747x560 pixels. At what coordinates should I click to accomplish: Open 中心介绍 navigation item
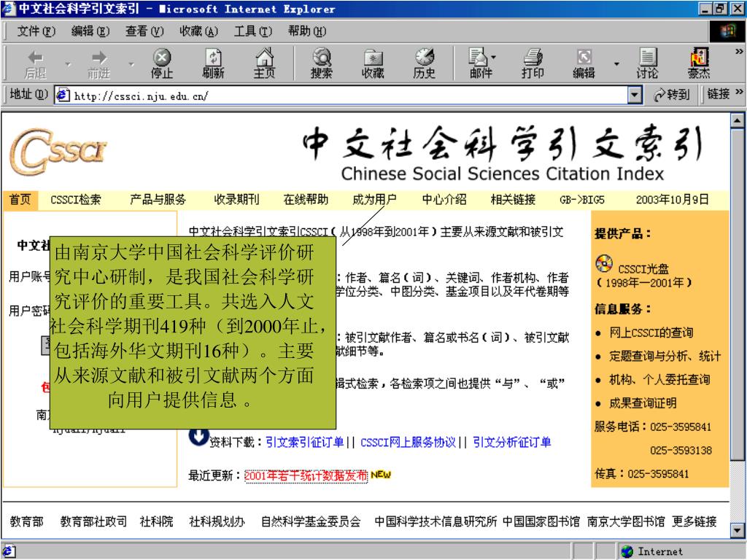[444, 200]
